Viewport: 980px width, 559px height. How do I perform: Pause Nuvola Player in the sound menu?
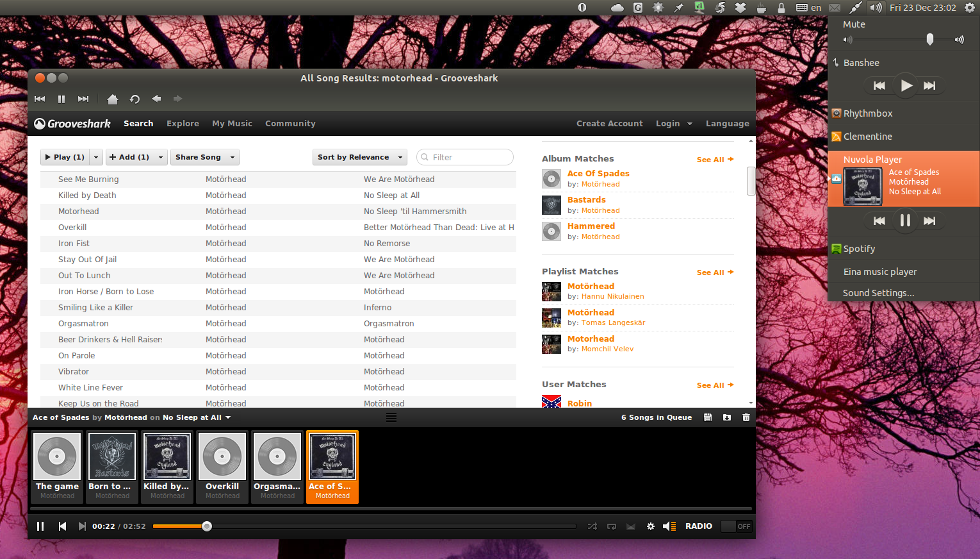(x=905, y=221)
